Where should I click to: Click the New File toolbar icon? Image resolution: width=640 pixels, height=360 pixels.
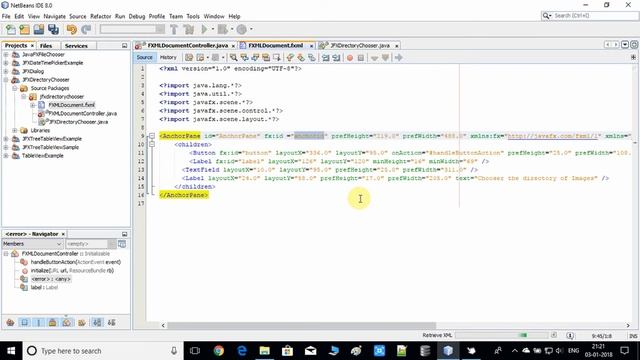(11, 29)
